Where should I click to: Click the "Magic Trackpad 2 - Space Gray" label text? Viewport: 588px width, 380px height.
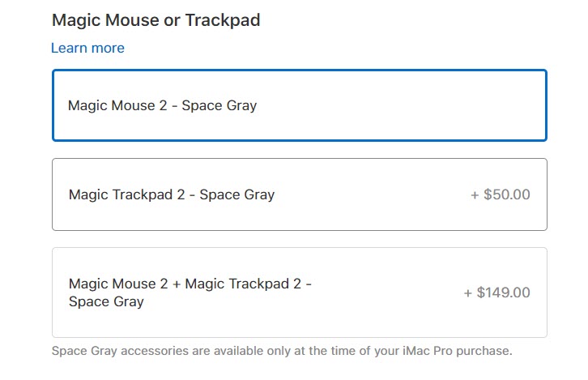(172, 194)
